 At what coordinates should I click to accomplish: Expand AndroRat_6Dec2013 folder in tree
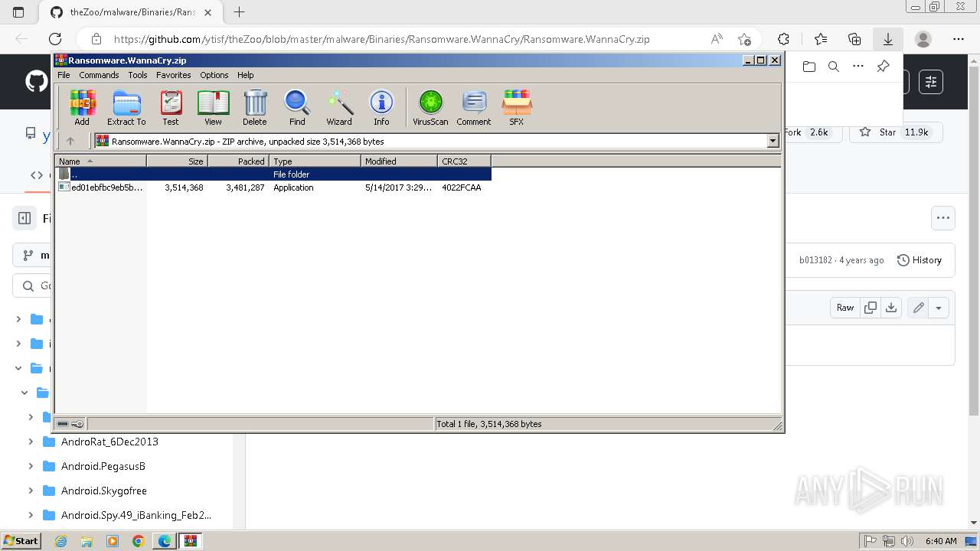point(31,442)
